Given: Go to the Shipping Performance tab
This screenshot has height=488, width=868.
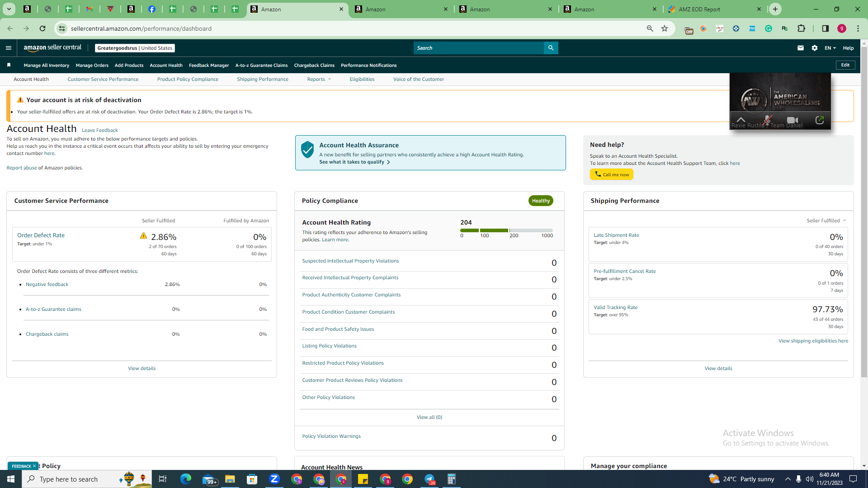Looking at the screenshot, I should tap(263, 79).
